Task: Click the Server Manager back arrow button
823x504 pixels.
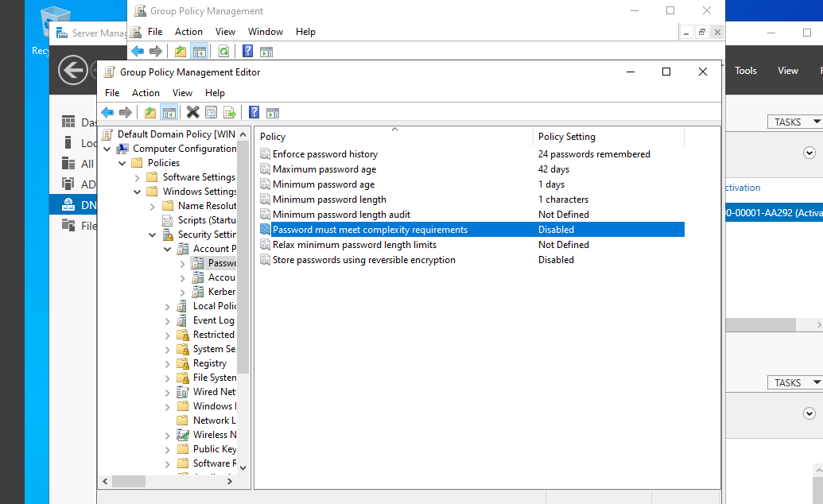Action: (x=73, y=70)
